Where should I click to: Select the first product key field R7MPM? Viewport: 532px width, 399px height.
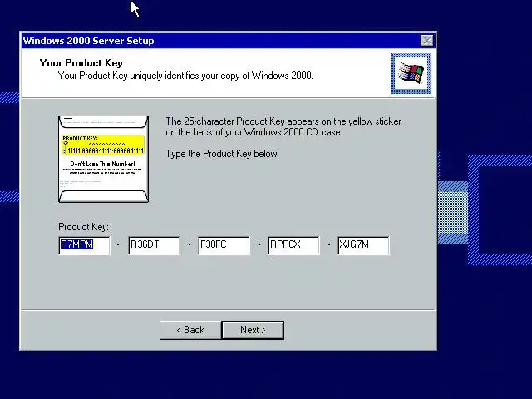point(84,245)
